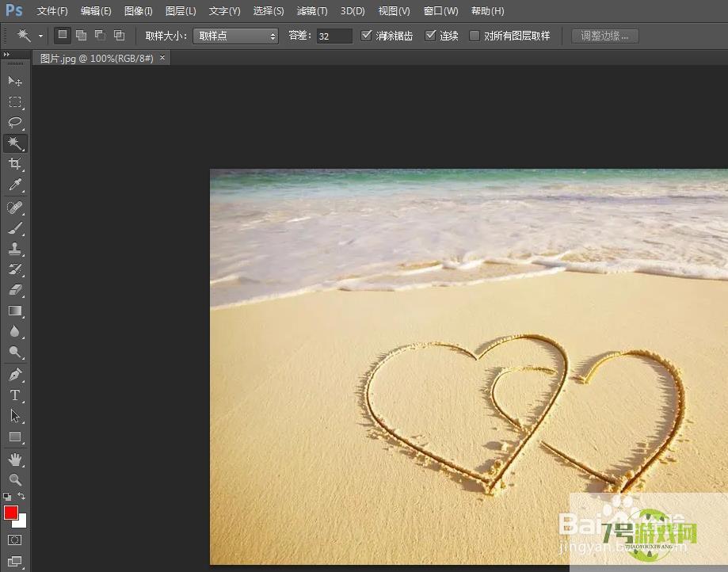Screen dimensions: 728x572
Task: Select the Eraser tool
Action: [x=15, y=290]
